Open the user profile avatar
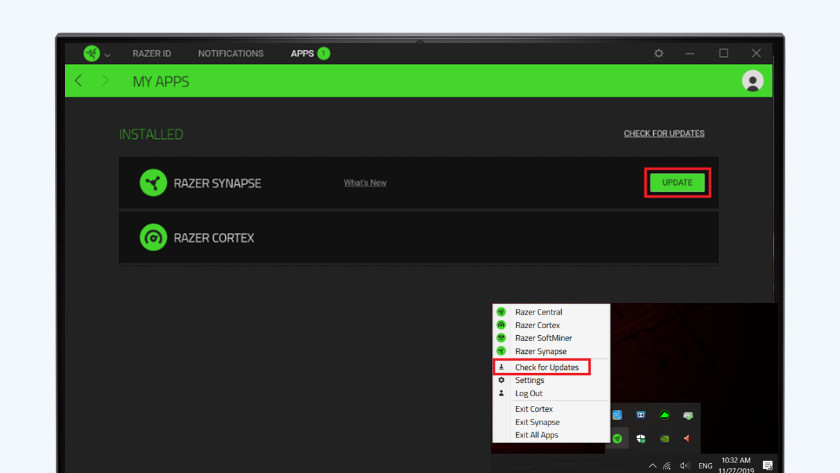Screen dimensions: 840x473 [753, 81]
